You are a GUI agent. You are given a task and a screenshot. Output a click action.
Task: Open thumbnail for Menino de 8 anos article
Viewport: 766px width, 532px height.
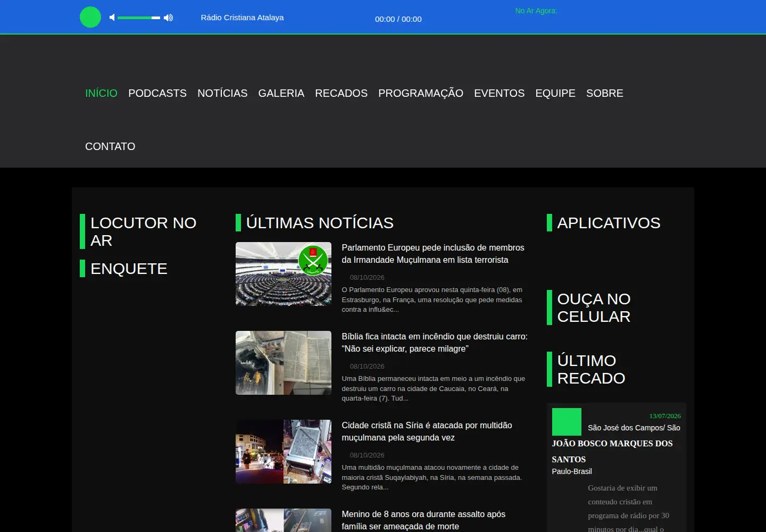[x=284, y=520]
